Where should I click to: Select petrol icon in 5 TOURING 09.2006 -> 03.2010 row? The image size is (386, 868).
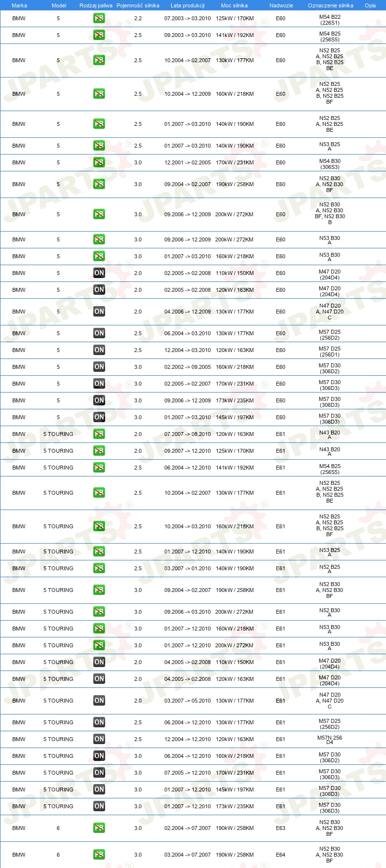[99, 612]
